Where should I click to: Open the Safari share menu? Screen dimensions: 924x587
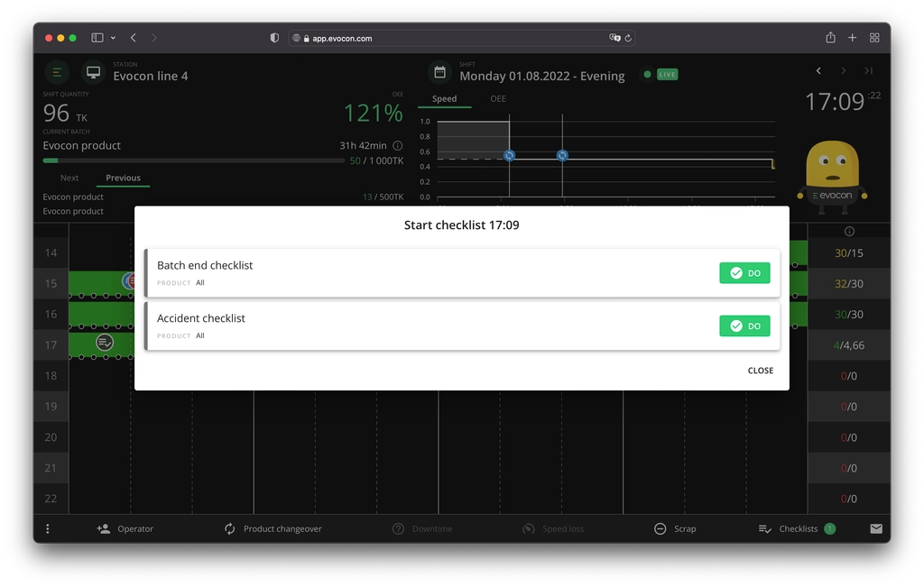[830, 37]
